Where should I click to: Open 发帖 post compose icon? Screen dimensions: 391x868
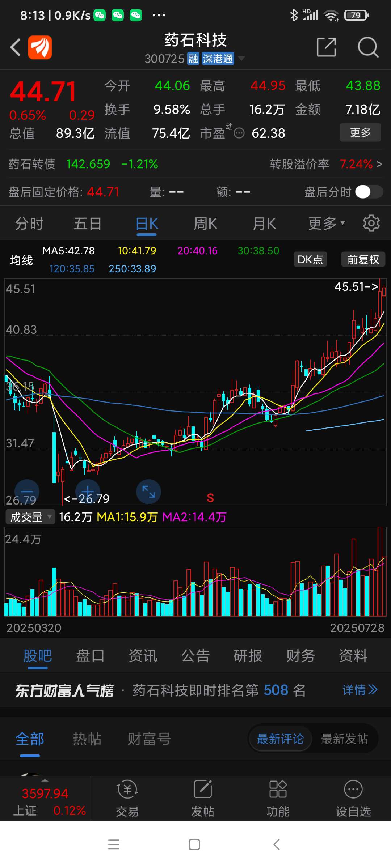tap(203, 799)
